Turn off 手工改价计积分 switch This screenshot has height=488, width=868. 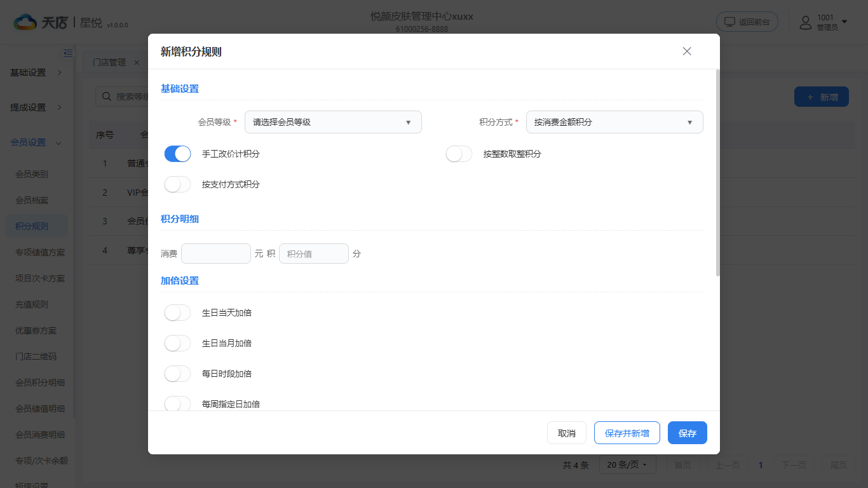(x=178, y=154)
